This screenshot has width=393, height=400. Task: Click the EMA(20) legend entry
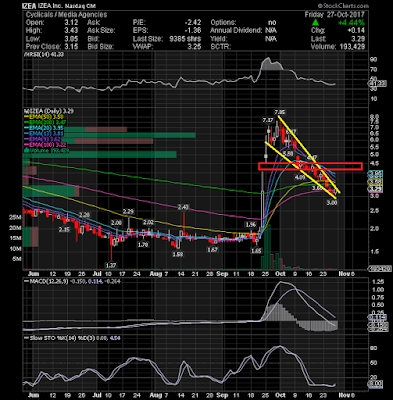(45, 128)
